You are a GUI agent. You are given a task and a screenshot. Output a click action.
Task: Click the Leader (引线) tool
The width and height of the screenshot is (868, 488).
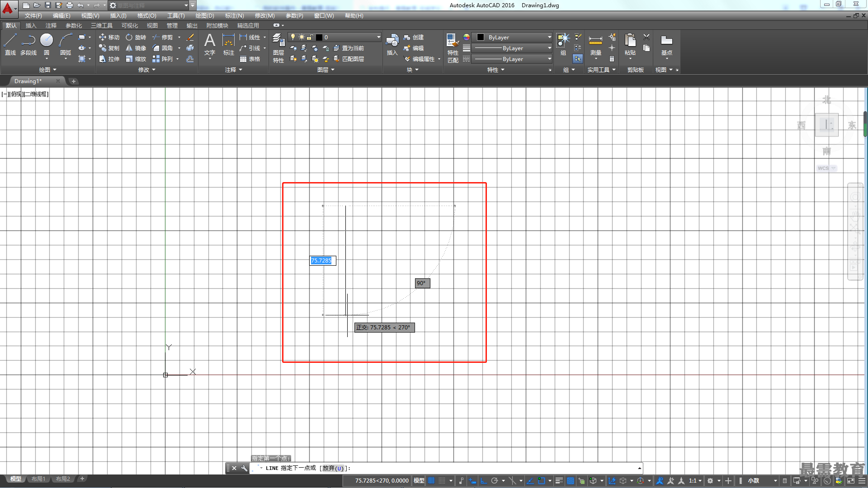point(250,48)
